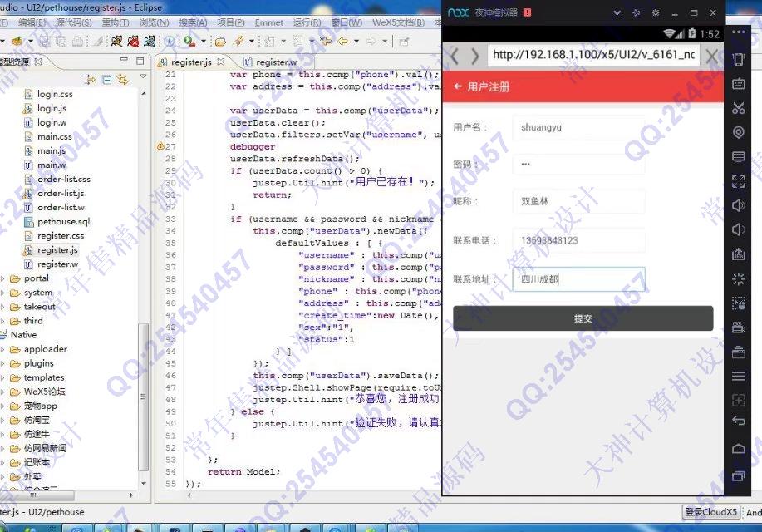Click Nox volume up icon

click(x=738, y=205)
